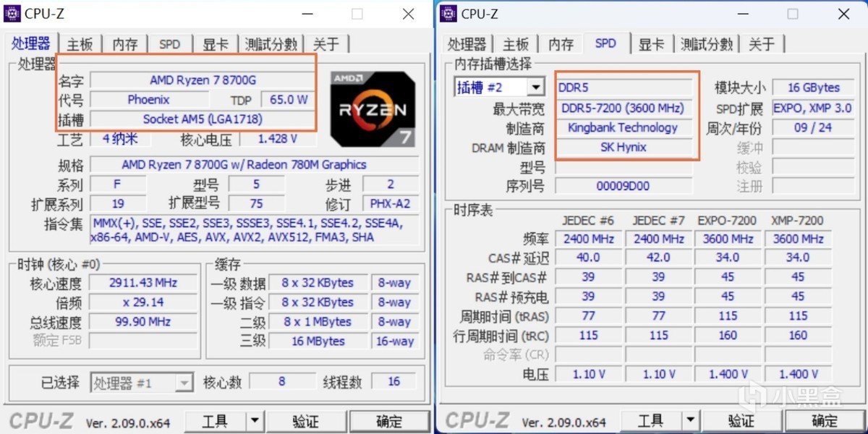Close the left CPU-Z window
Viewport: 868px width, 434px height.
(x=409, y=14)
